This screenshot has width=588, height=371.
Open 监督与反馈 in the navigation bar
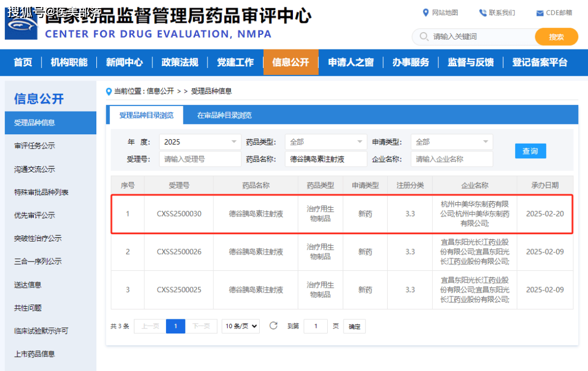point(470,62)
